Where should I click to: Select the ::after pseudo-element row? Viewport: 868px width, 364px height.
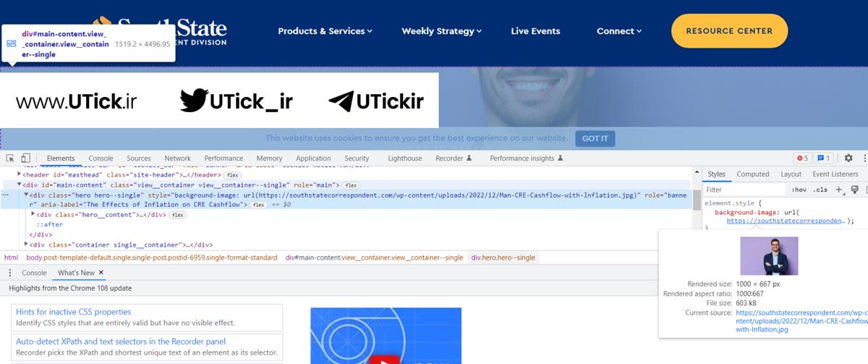coord(49,225)
